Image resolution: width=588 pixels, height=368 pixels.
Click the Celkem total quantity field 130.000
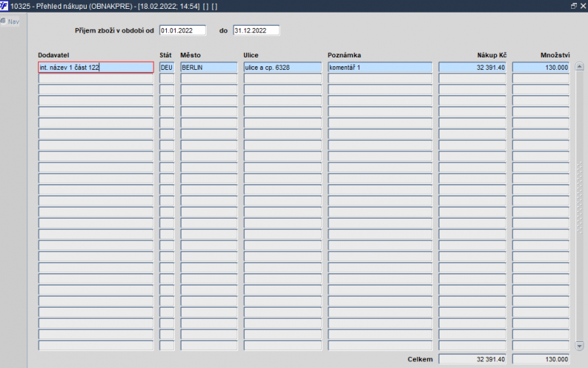[541, 359]
